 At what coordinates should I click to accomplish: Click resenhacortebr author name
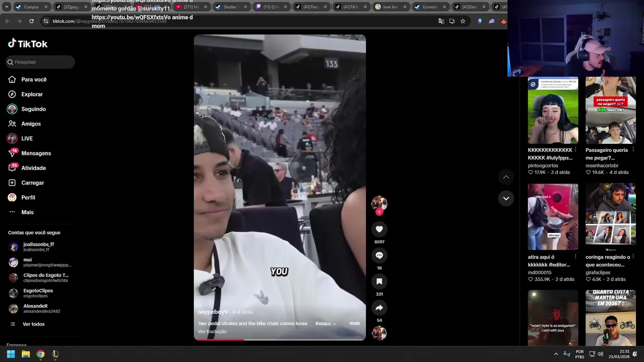602,165
